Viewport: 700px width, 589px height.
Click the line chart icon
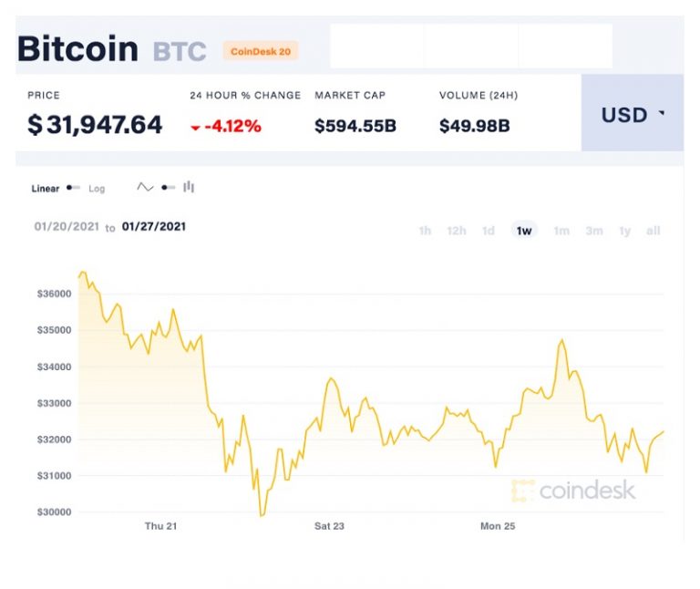click(145, 187)
